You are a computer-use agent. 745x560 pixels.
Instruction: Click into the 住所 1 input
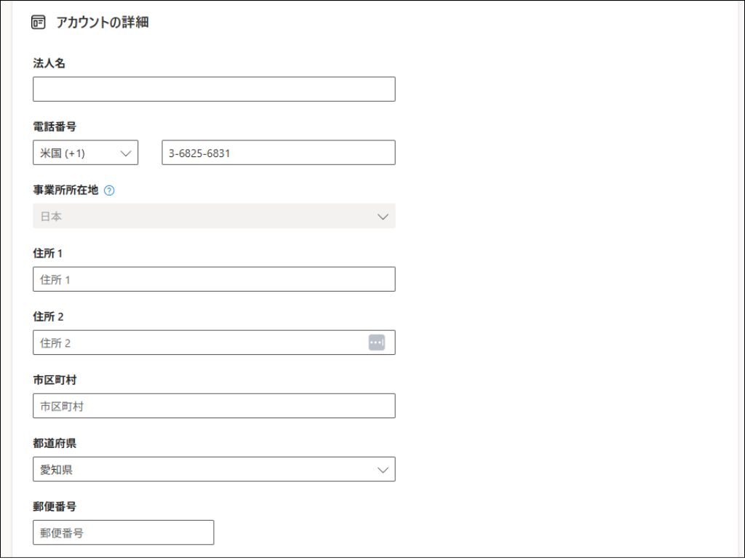[214, 279]
